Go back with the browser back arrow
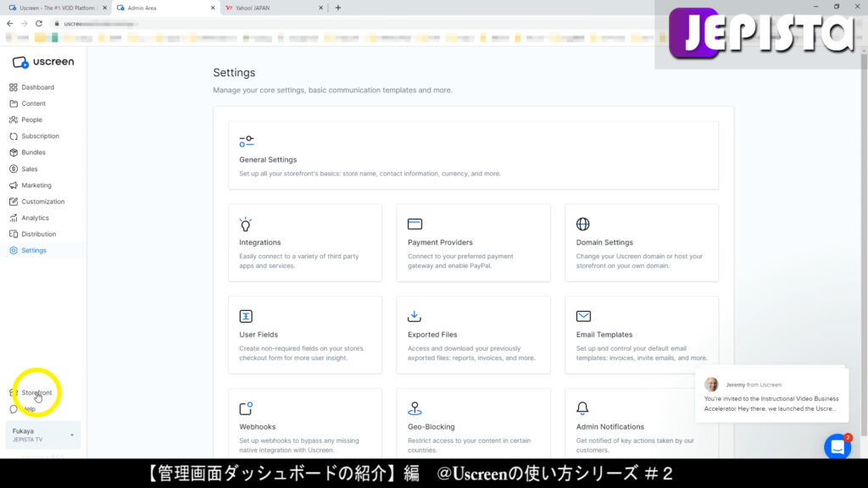This screenshot has width=868, height=488. [10, 23]
